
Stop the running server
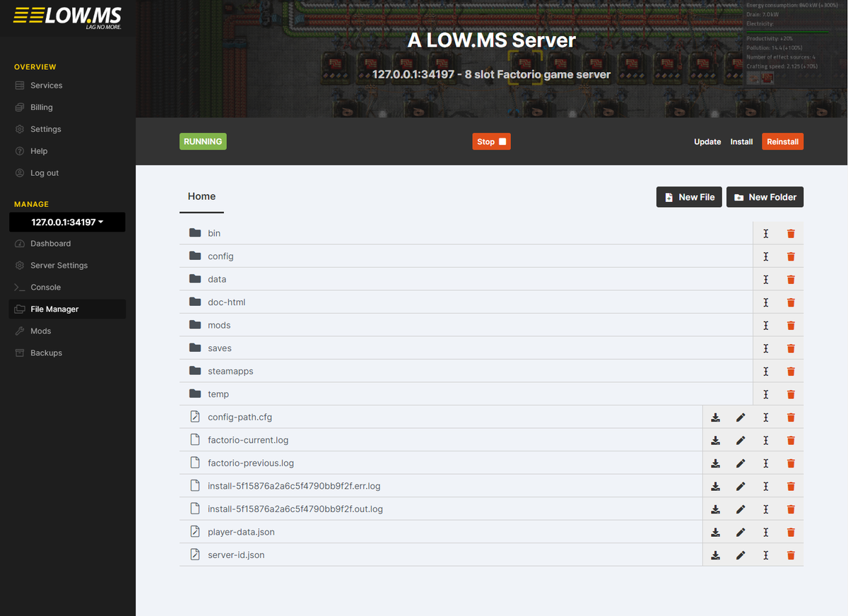491,141
